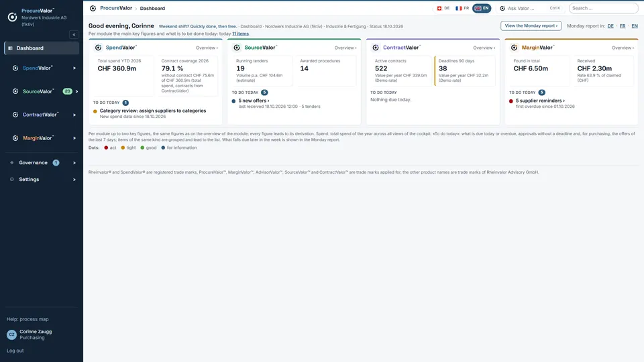
Task: Open Monday report in EN
Action: (x=635, y=26)
